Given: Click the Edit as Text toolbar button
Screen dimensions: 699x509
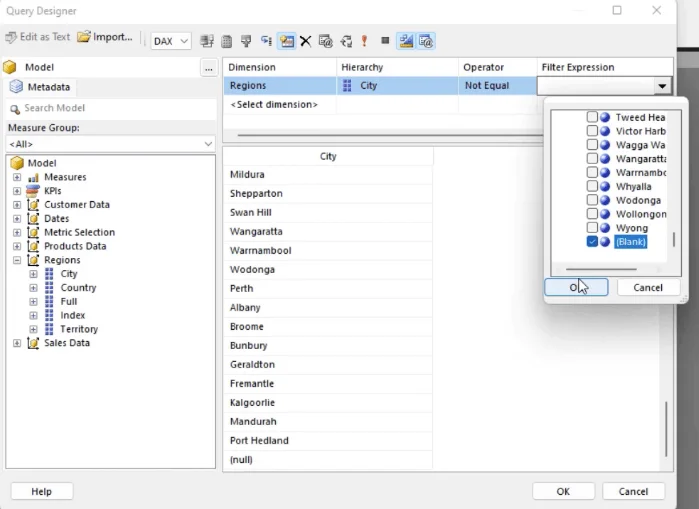Looking at the screenshot, I should 37,37.
